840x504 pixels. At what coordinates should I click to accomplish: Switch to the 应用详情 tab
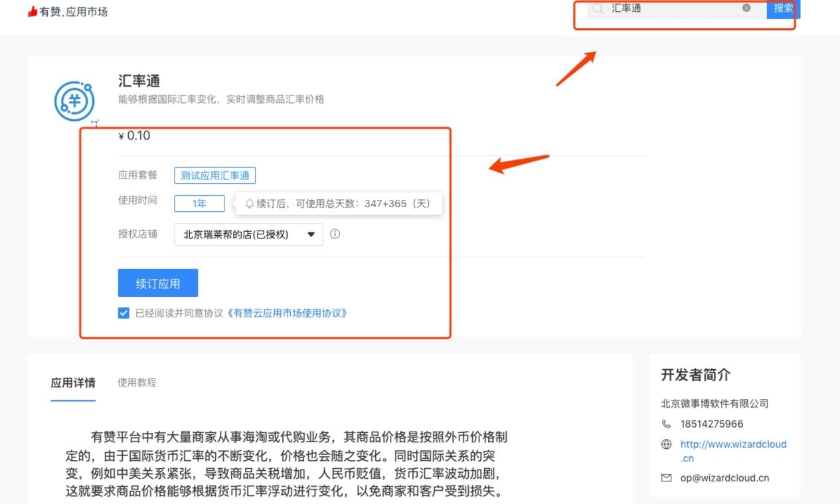point(73,382)
